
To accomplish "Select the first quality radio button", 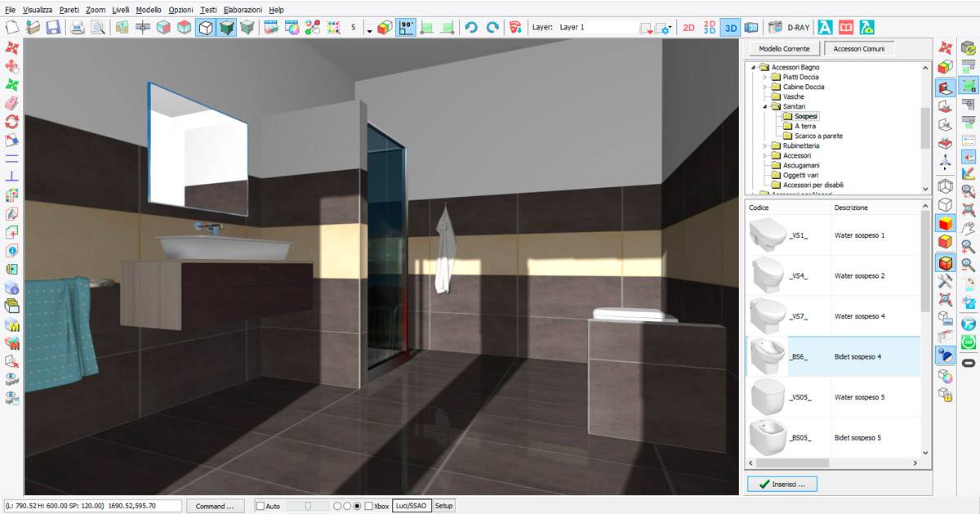I will [x=337, y=506].
